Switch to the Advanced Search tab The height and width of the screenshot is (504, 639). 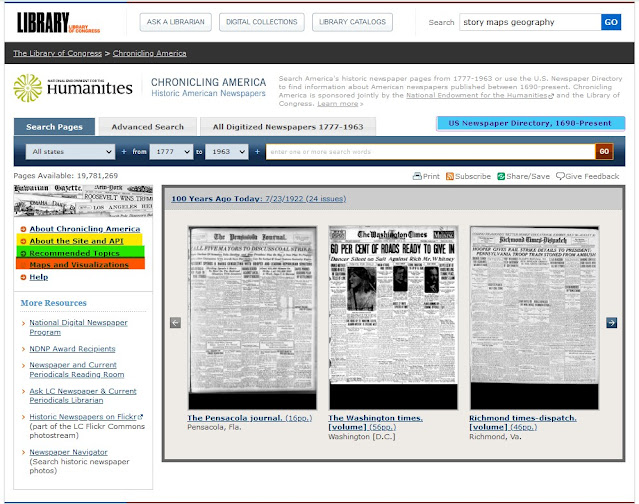click(x=148, y=127)
